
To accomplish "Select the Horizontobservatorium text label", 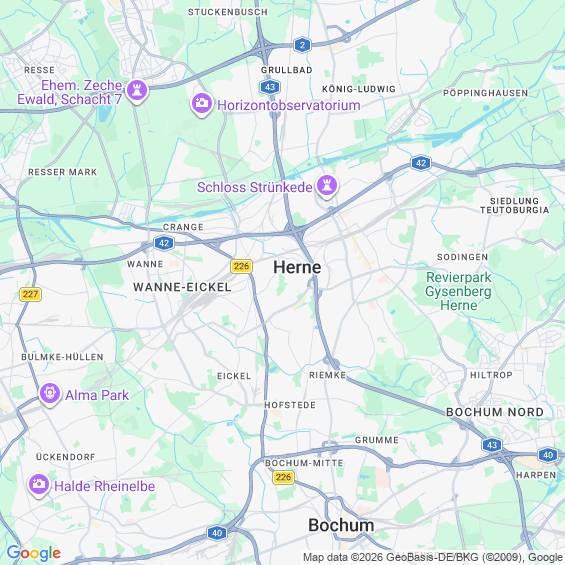I will (x=289, y=105).
